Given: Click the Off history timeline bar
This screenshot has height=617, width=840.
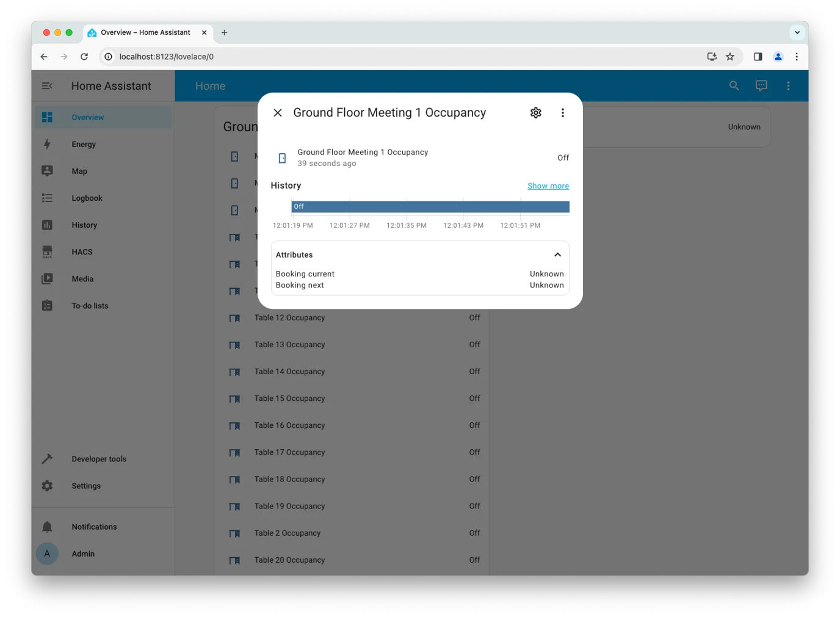Looking at the screenshot, I should 430,207.
